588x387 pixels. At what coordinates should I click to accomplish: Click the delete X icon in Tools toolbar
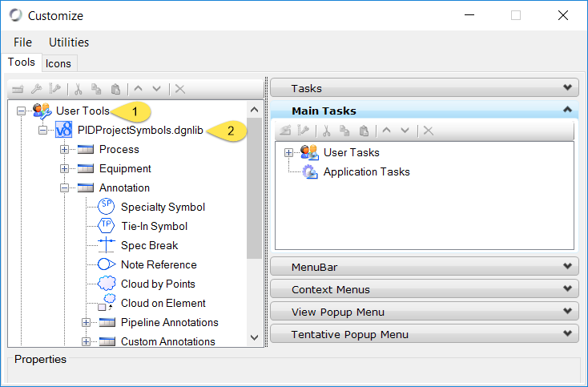tap(180, 89)
